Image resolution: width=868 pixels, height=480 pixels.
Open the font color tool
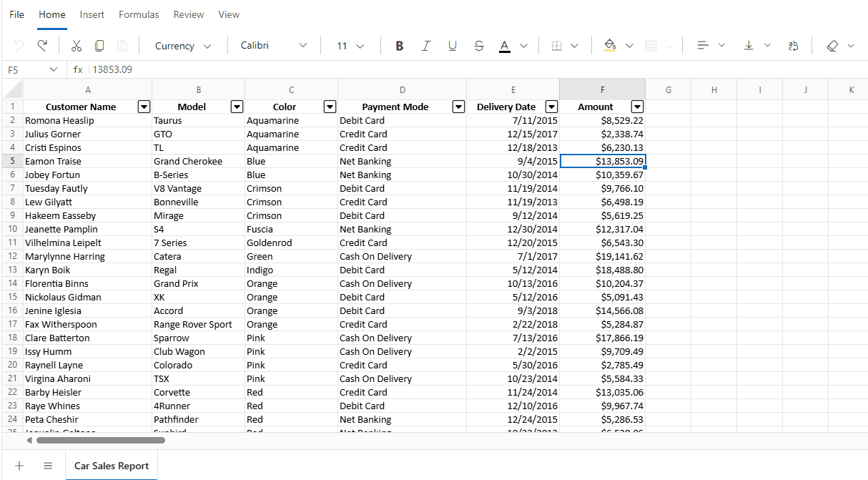click(505, 44)
